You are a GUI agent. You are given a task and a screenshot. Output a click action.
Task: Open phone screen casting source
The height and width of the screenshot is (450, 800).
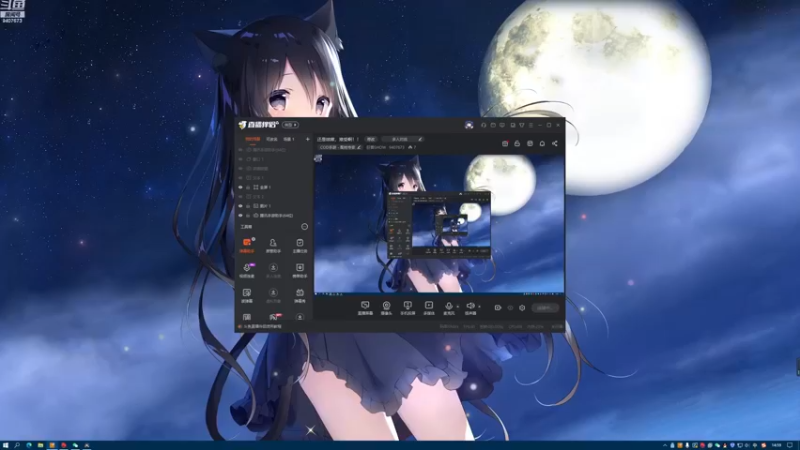[407, 308]
